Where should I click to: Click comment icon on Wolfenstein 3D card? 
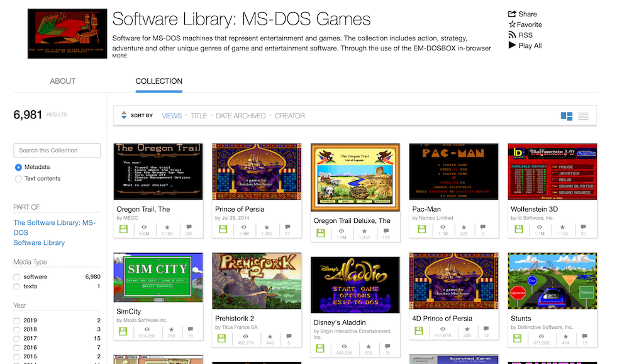click(583, 227)
